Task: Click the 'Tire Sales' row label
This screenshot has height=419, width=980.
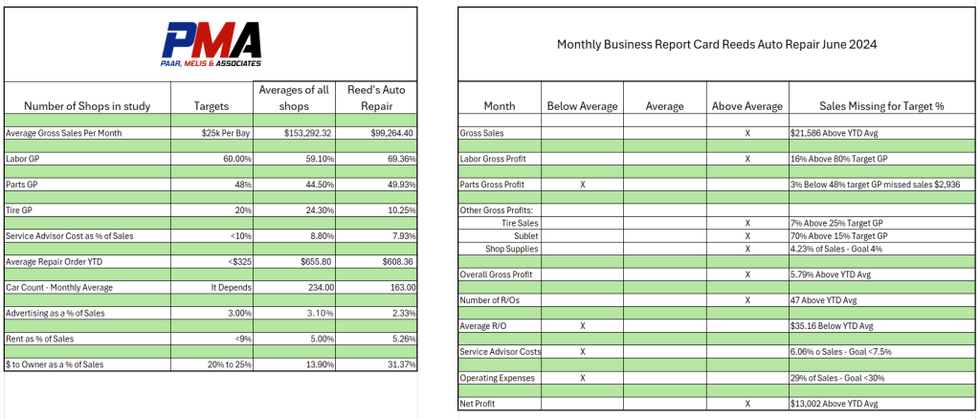Action: pos(520,223)
